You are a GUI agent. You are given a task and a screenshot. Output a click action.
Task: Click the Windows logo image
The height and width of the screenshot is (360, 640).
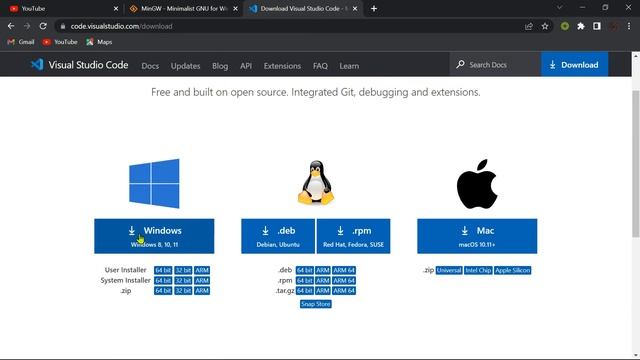154,183
